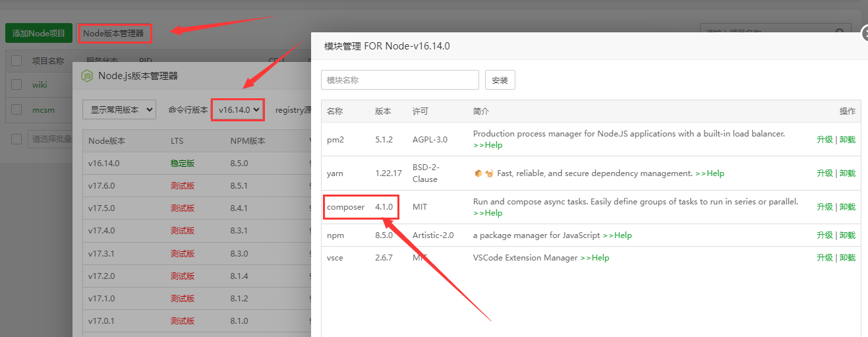This screenshot has width=868, height=337.
Task: Click the 1.22.17 yarn version cell
Action: pos(388,173)
